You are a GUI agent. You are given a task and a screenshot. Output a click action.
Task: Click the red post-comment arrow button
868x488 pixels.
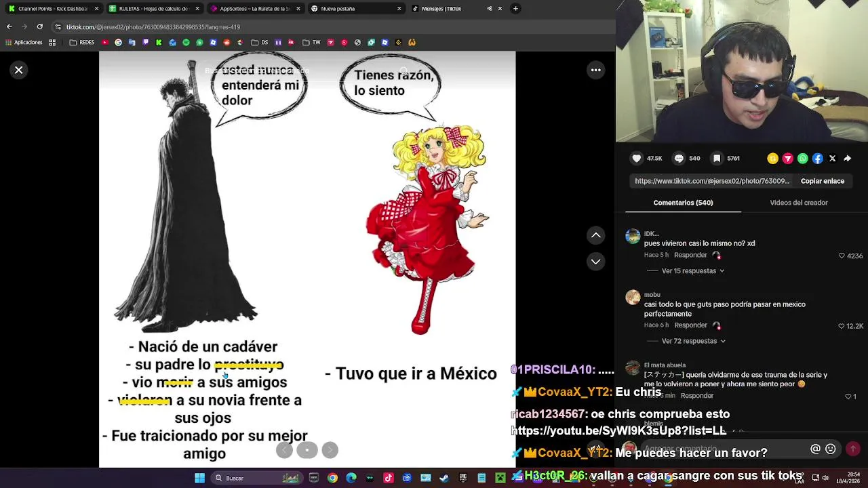click(x=853, y=449)
